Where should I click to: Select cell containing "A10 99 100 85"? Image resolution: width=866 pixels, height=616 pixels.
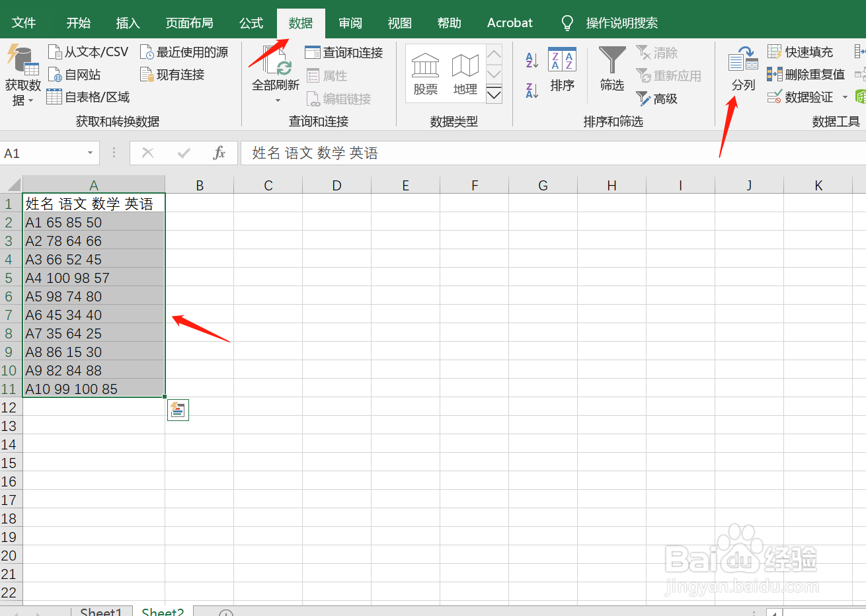click(94, 389)
